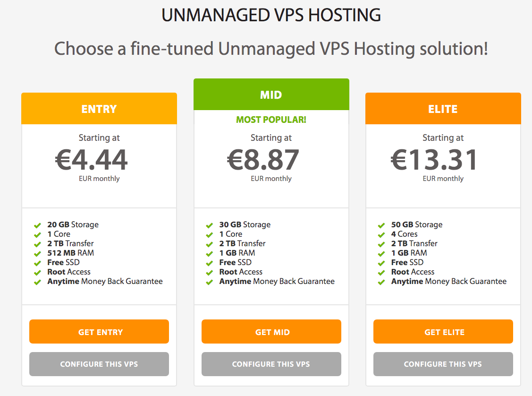Click the GET MID button
532x396 pixels.
pyautogui.click(x=271, y=331)
